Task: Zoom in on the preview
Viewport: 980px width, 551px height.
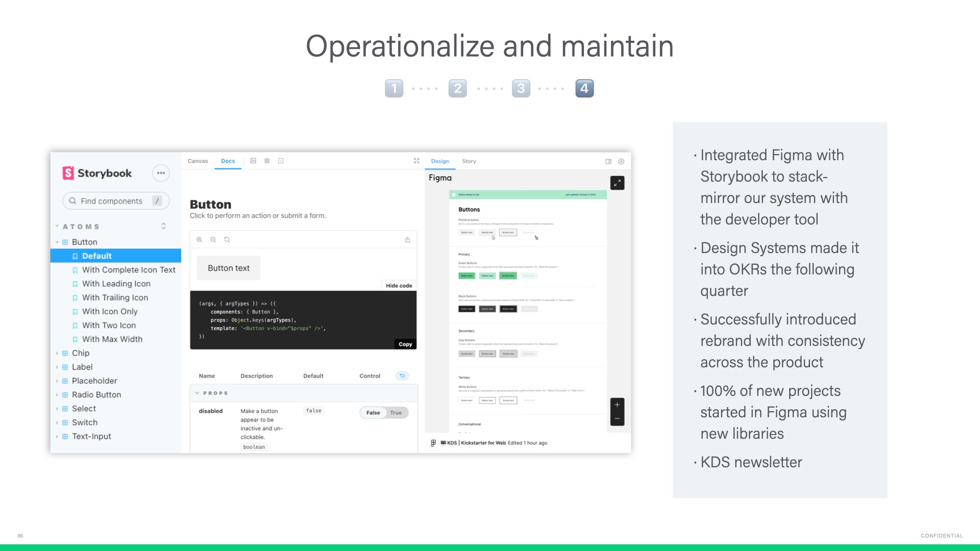Action: 200,239
